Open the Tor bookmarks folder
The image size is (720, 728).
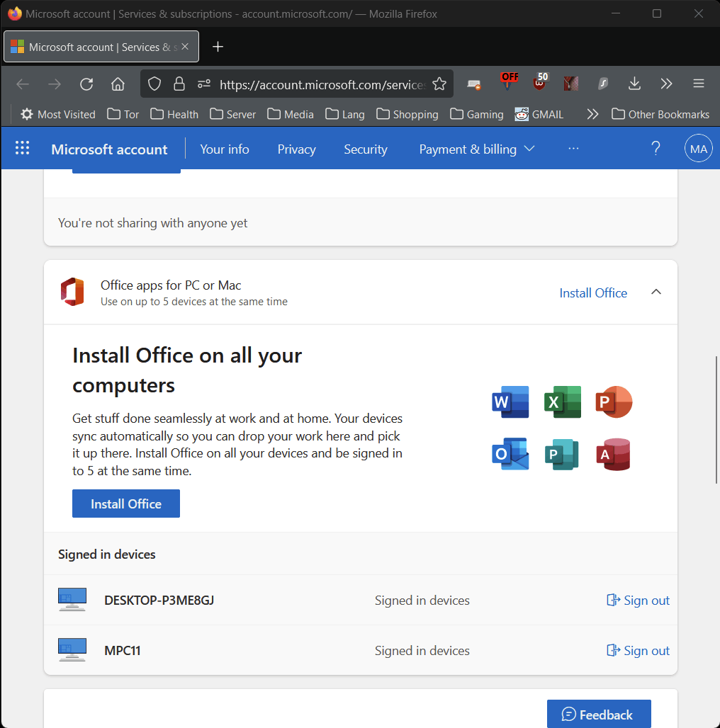click(x=123, y=114)
